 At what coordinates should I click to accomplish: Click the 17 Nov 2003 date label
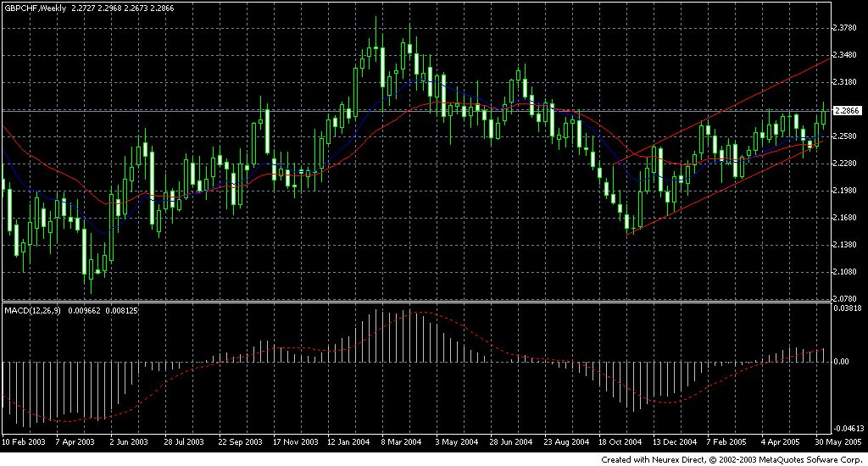pos(296,442)
